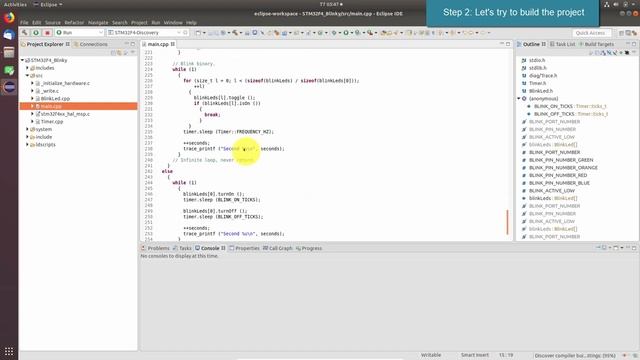Select Timer.cpp in Project Explorer
The height and width of the screenshot is (360, 640).
point(52,122)
